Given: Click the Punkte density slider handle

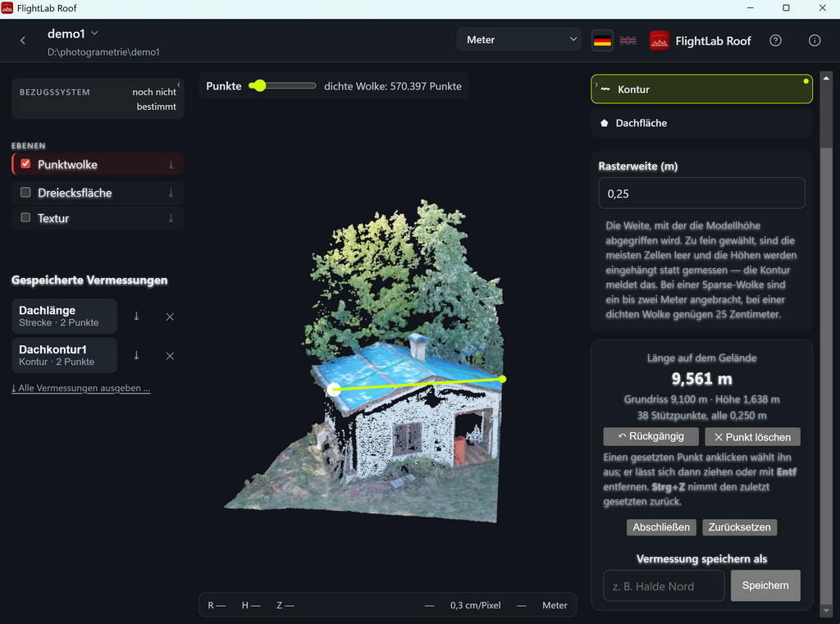Looking at the screenshot, I should click(260, 86).
